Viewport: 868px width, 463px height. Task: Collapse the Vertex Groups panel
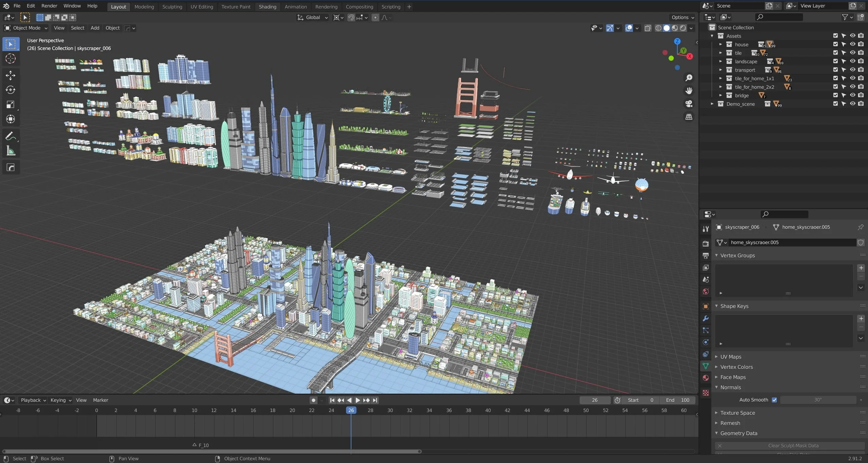point(737,256)
